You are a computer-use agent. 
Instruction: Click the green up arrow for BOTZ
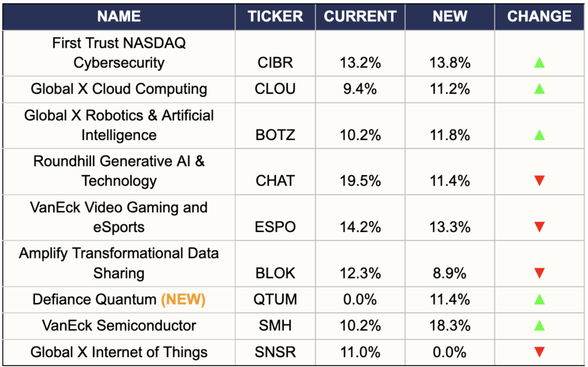click(x=539, y=135)
